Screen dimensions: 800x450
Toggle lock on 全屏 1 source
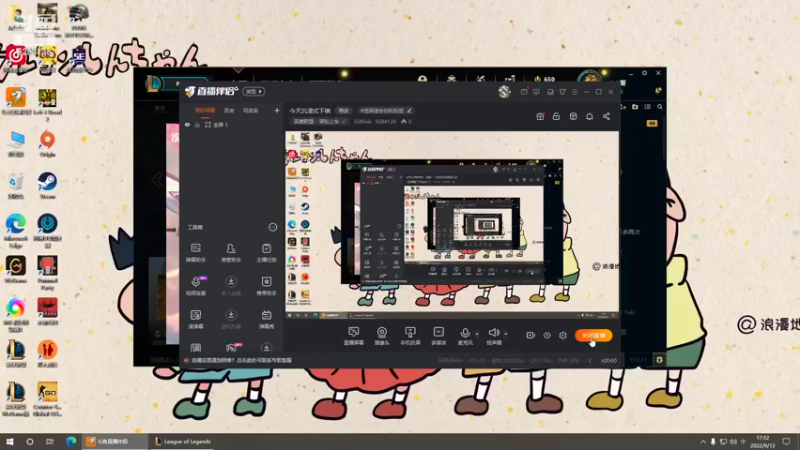tap(197, 124)
